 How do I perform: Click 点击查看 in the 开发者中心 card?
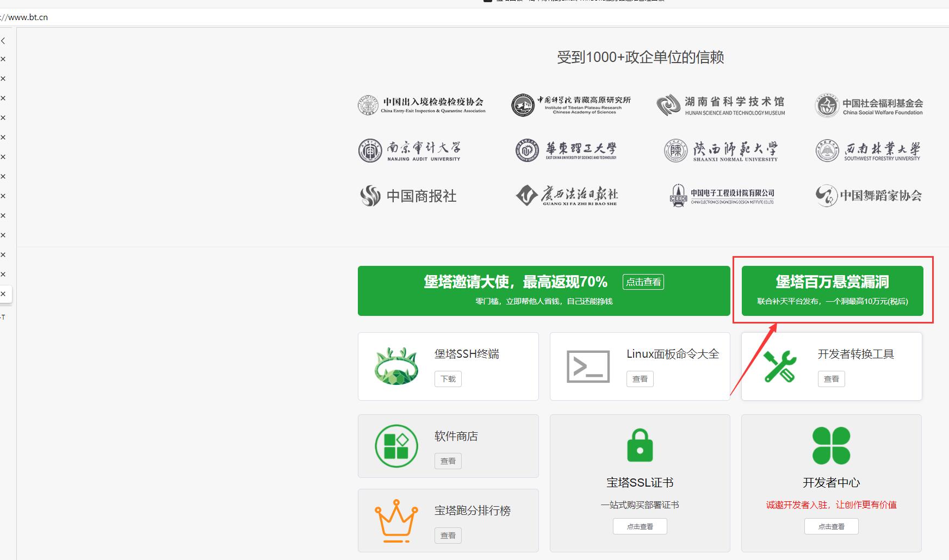(x=832, y=526)
